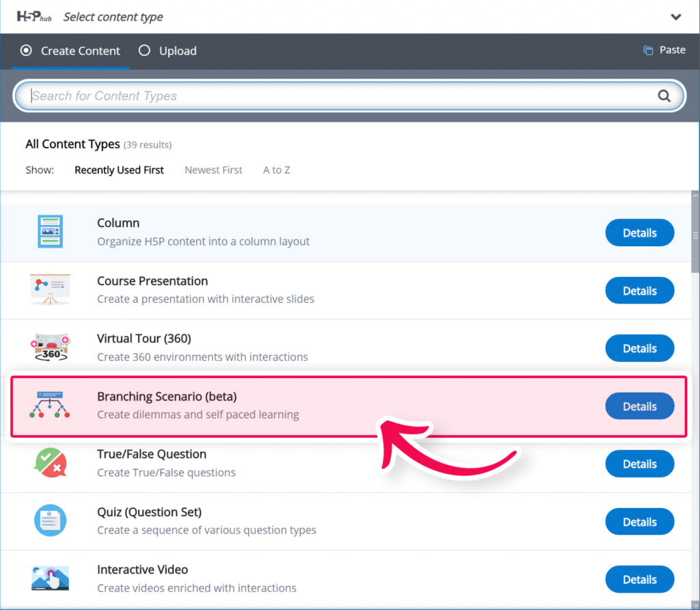Sort by Newest First
The height and width of the screenshot is (610, 700).
[213, 170]
